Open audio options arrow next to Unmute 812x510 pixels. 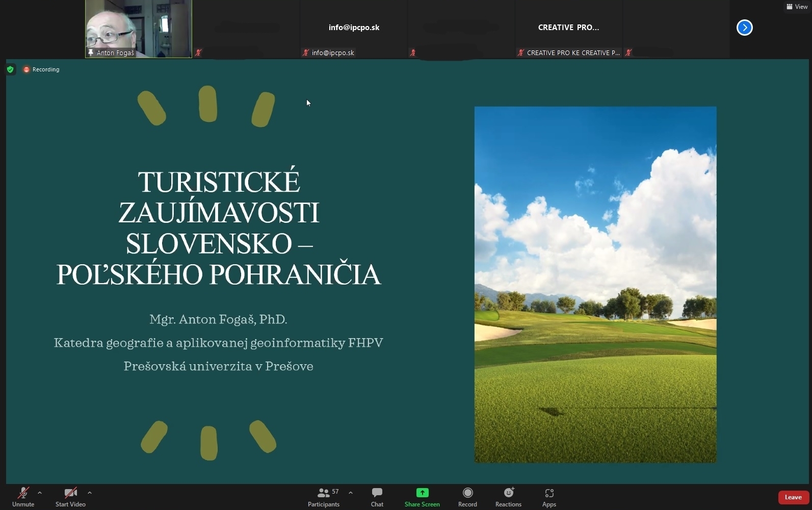tap(40, 493)
